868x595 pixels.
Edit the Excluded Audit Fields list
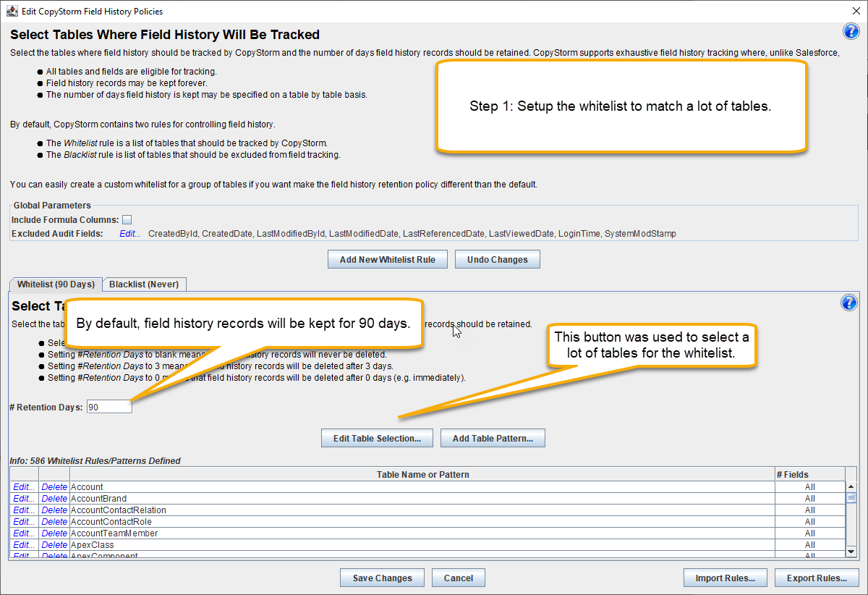(130, 234)
